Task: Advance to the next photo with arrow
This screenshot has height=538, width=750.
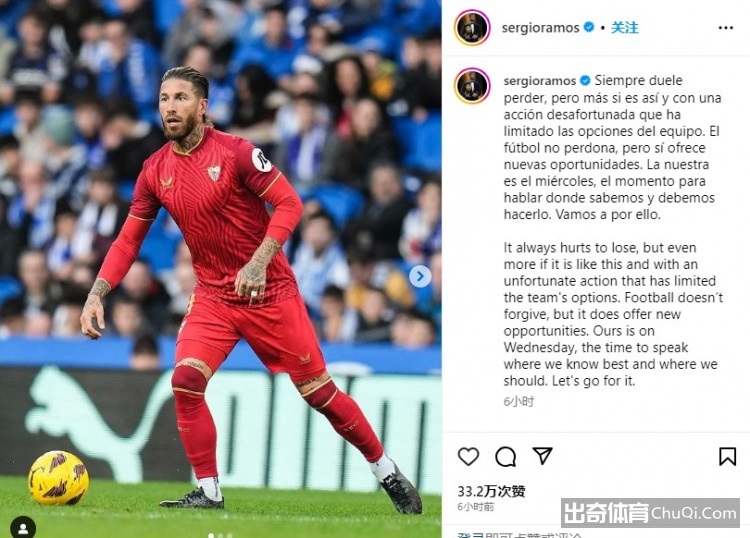Action: 420,276
